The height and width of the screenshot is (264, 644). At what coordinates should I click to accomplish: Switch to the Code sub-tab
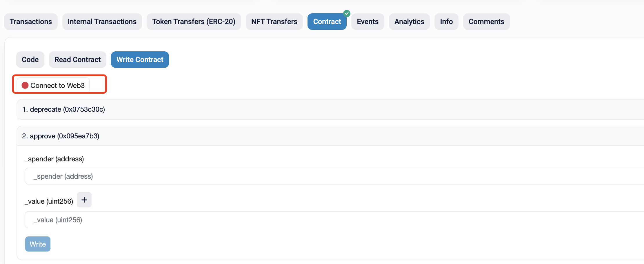pyautogui.click(x=30, y=60)
